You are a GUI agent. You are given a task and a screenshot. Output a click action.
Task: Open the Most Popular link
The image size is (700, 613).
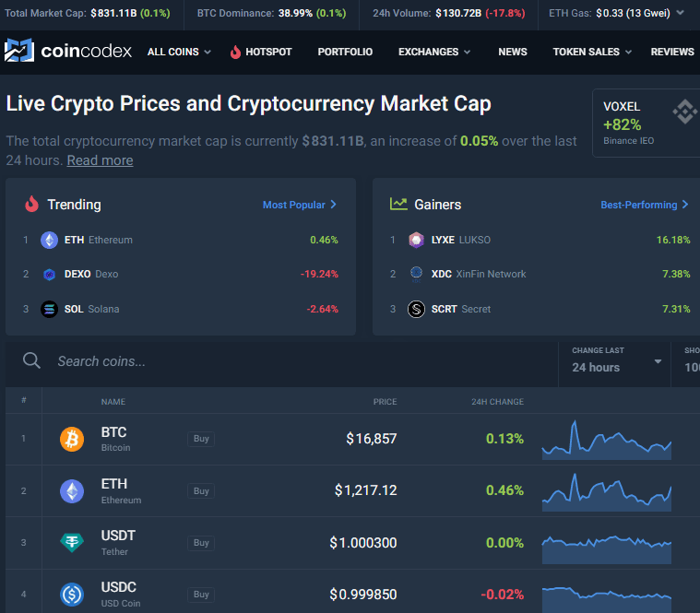click(300, 205)
